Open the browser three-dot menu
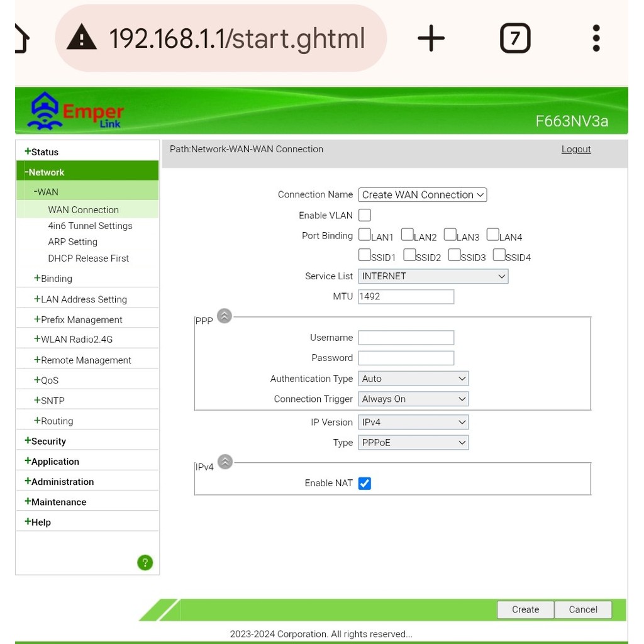The width and height of the screenshot is (644, 644). click(596, 38)
